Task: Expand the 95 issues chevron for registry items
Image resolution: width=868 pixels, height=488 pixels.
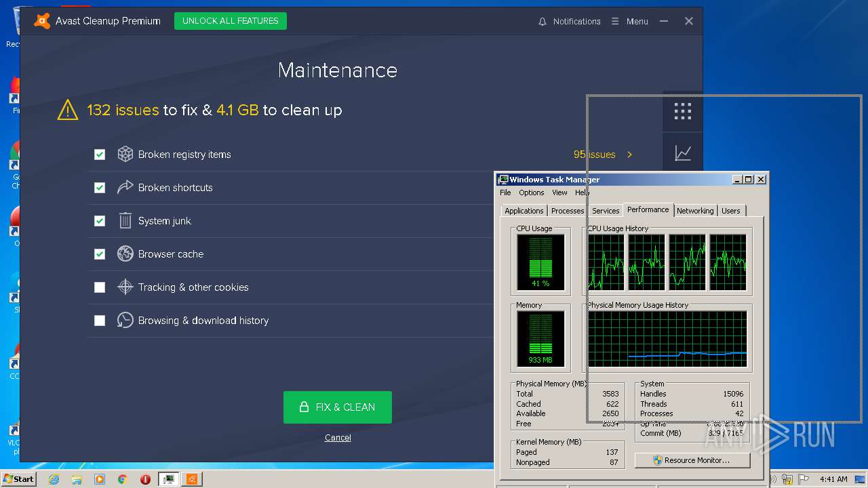Action: click(x=629, y=155)
